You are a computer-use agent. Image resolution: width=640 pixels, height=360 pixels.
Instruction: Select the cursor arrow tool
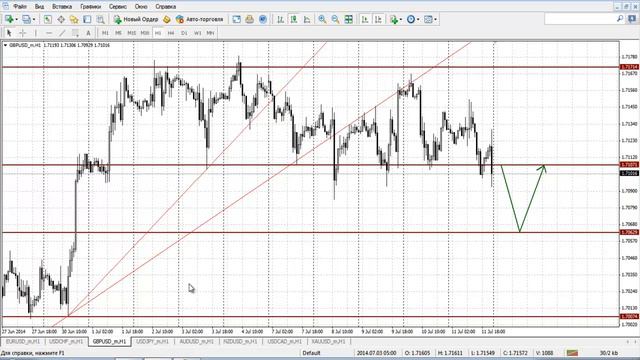point(9,33)
